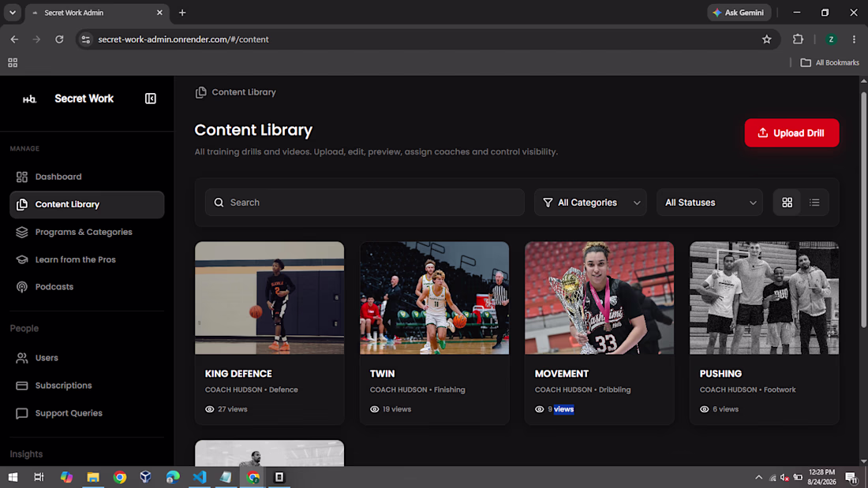The width and height of the screenshot is (868, 488).
Task: Click the Content Library breadcrumb icon
Action: [x=201, y=92]
